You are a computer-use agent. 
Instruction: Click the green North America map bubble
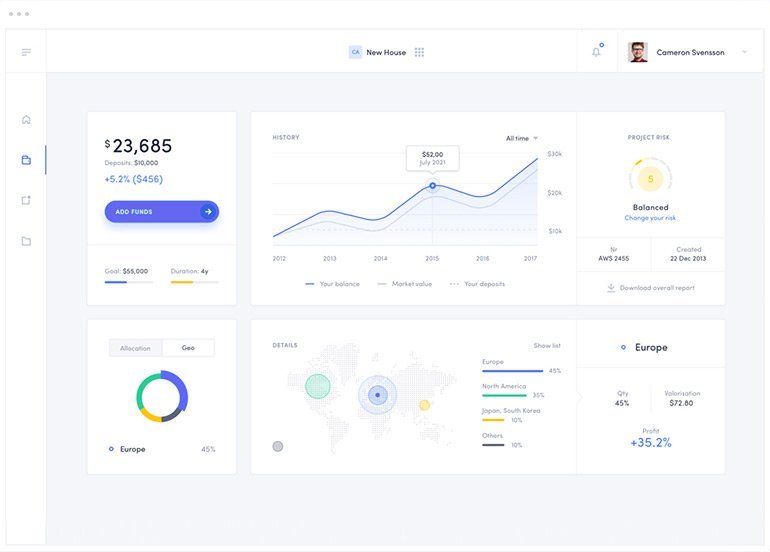[x=318, y=385]
